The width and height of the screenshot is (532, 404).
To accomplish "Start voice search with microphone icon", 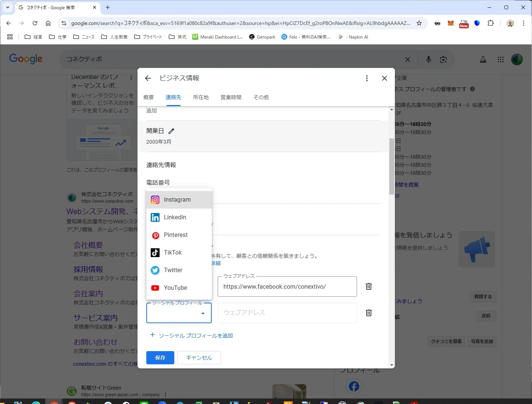I will [x=428, y=59].
